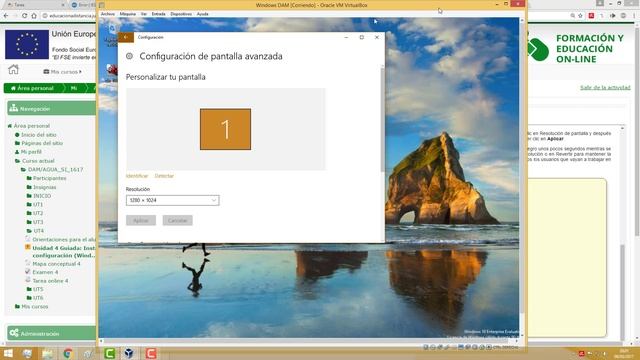Click Salir de la actividad link
This screenshot has width=640, height=360.
(x=605, y=88)
